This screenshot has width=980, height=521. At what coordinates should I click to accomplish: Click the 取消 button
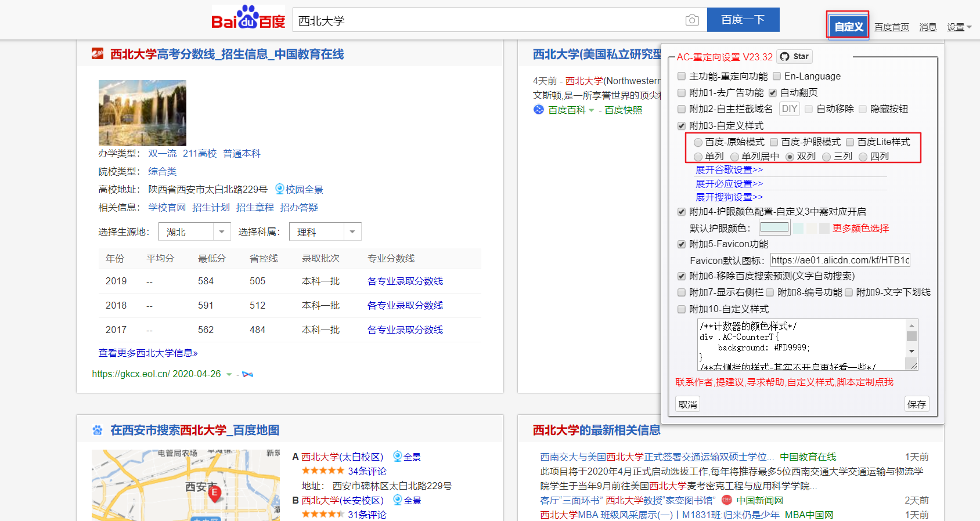(x=688, y=404)
